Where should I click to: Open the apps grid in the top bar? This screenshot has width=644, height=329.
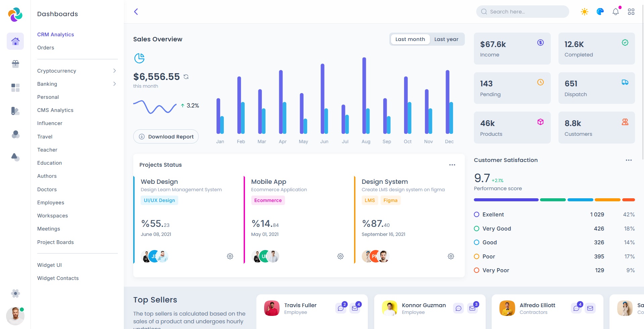[631, 11]
